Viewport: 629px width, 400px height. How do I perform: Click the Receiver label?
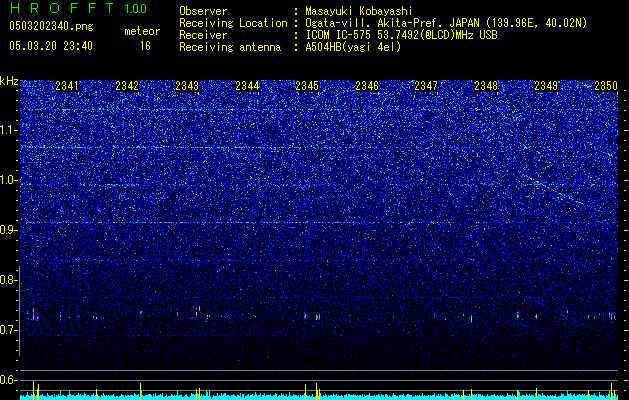[203, 35]
